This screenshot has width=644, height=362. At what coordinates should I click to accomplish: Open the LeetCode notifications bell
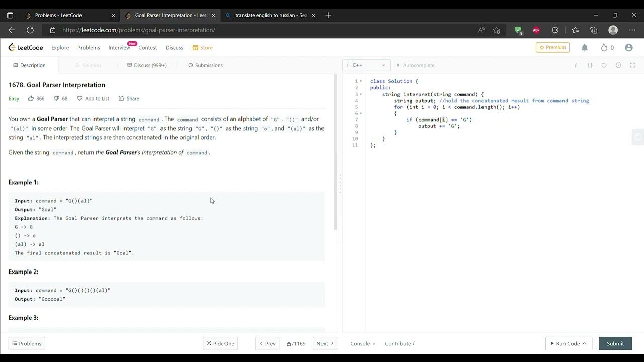pos(585,47)
